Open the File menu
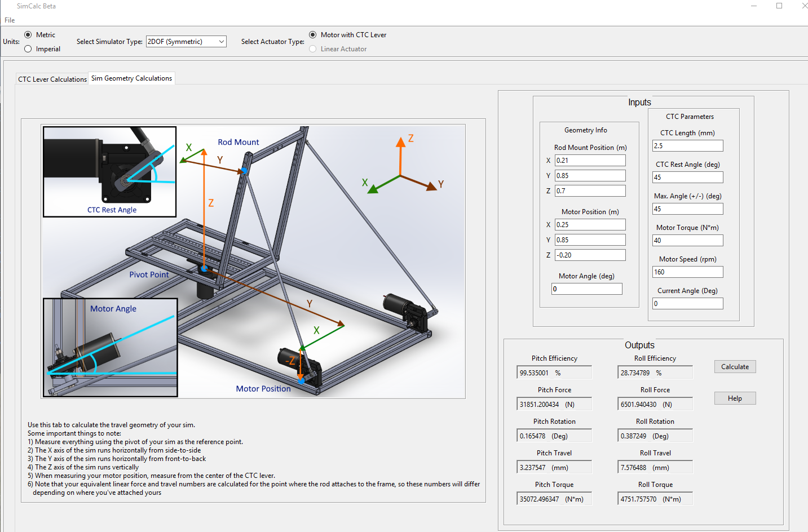 pyautogui.click(x=9, y=20)
